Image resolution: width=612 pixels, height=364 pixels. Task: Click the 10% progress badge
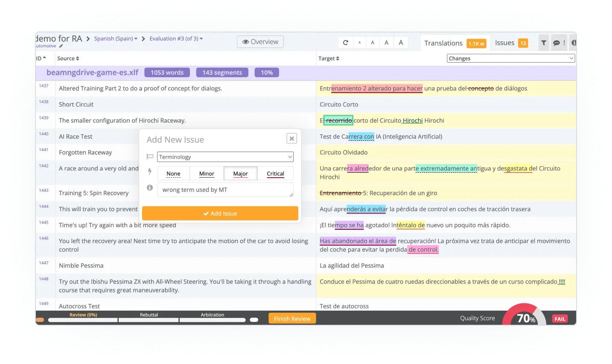point(267,72)
